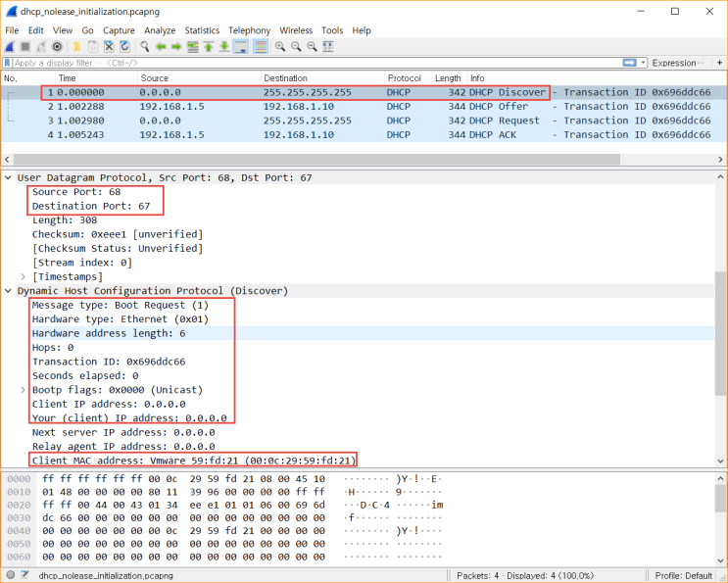Open the Wireless menu
The height and width of the screenshot is (583, 728).
(296, 30)
